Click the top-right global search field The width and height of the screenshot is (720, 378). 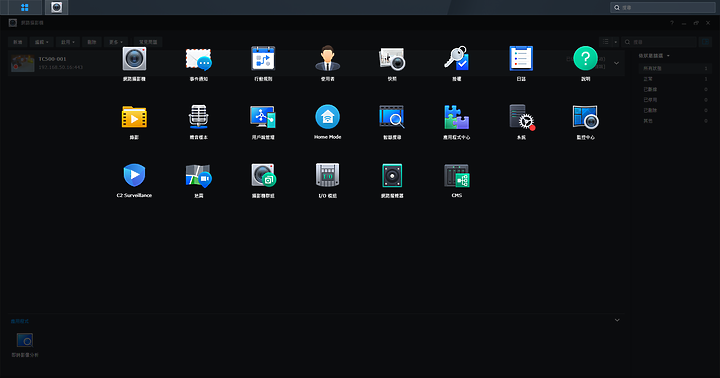click(x=663, y=7)
